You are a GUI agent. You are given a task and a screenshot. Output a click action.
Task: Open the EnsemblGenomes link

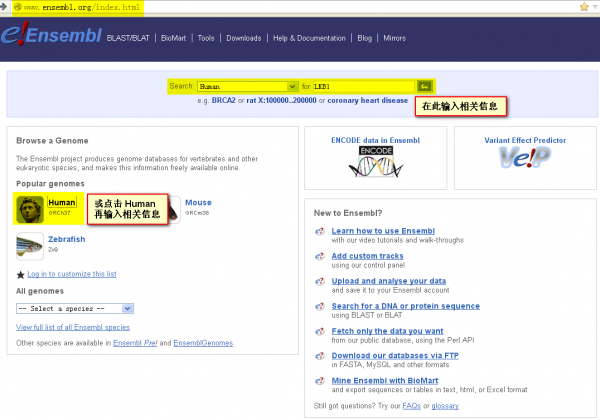[x=203, y=343]
